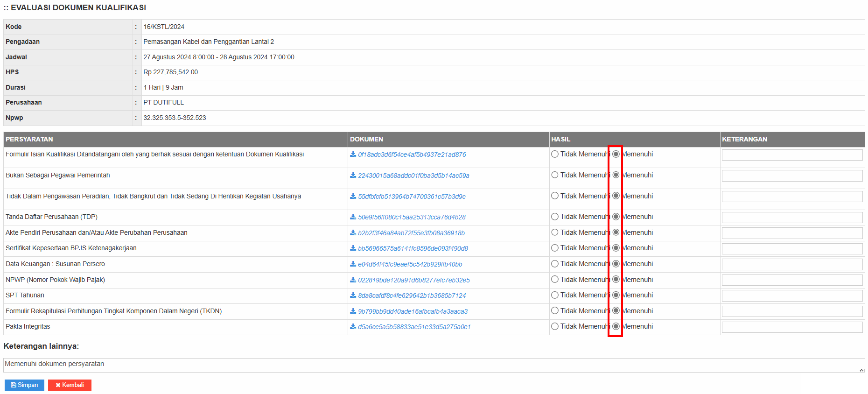This screenshot has width=868, height=394.
Task: Click download icon for Pakta Integritas document
Action: (353, 326)
